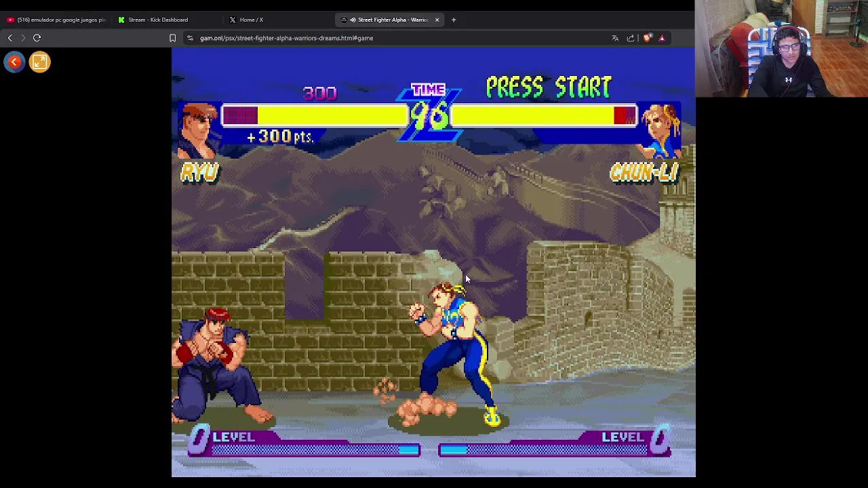The height and width of the screenshot is (488, 868).
Task: Click the X logo on Home tab
Action: tap(233, 20)
